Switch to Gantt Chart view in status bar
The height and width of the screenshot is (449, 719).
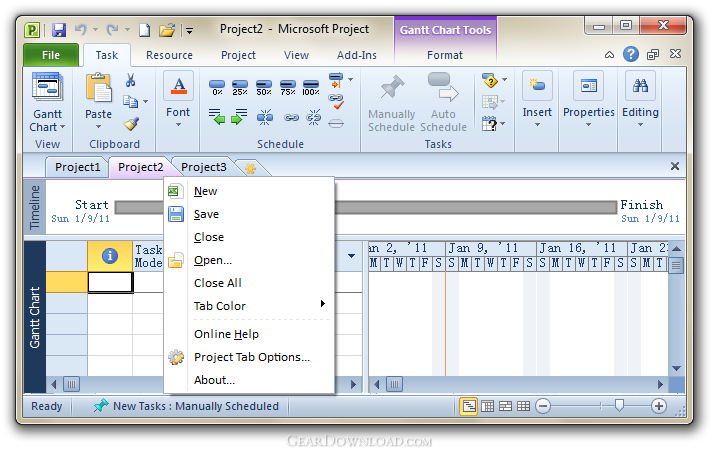(x=469, y=406)
